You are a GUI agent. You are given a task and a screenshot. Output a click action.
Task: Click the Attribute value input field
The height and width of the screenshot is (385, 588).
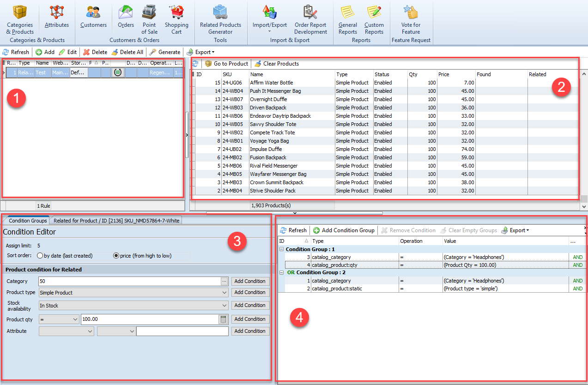182,331
